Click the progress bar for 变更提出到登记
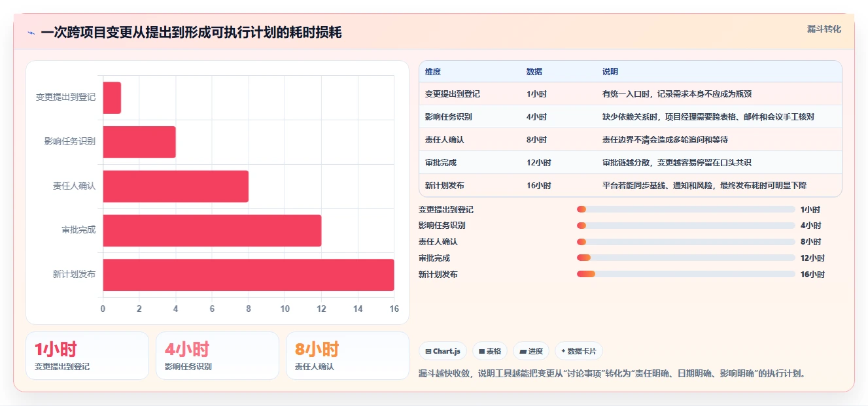Screen dimensions: 868x406 [x=686, y=209]
